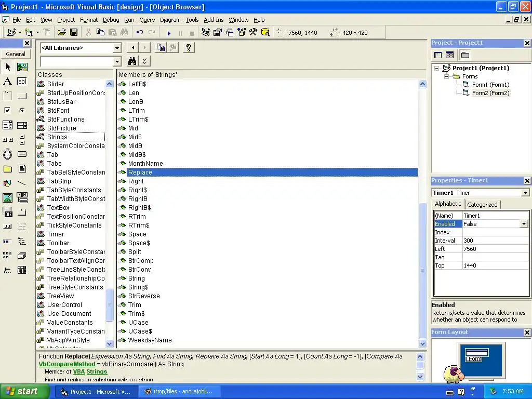Screen dimensions: 532x399
Task: Collapse the Project1 (Project1) tree node
Action: click(x=437, y=68)
